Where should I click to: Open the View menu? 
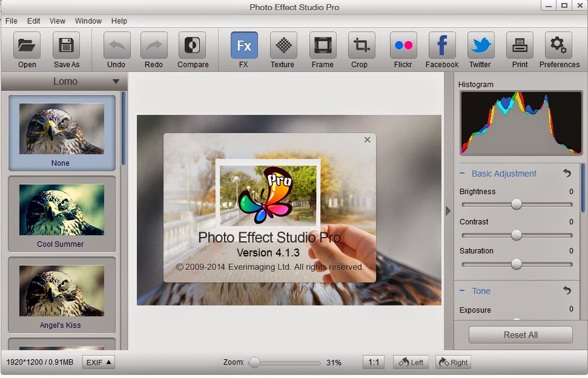[x=58, y=21]
